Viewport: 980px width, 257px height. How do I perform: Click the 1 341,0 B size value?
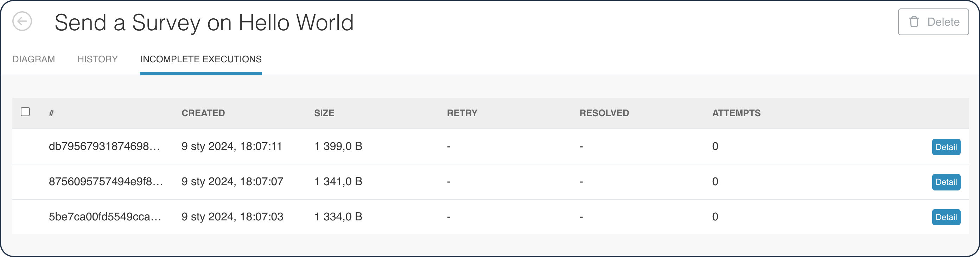click(338, 182)
